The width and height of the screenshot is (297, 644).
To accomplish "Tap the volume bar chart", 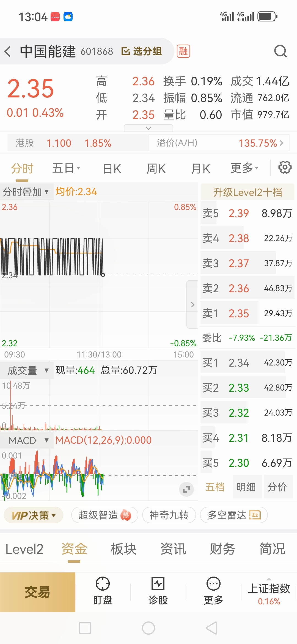I will [99, 405].
